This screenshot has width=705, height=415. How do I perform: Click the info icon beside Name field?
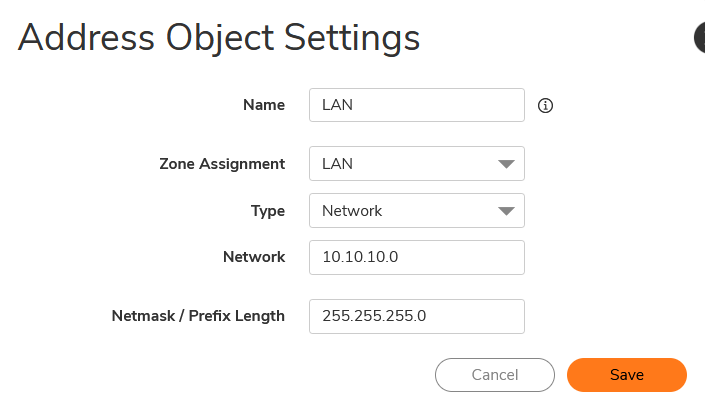click(546, 105)
